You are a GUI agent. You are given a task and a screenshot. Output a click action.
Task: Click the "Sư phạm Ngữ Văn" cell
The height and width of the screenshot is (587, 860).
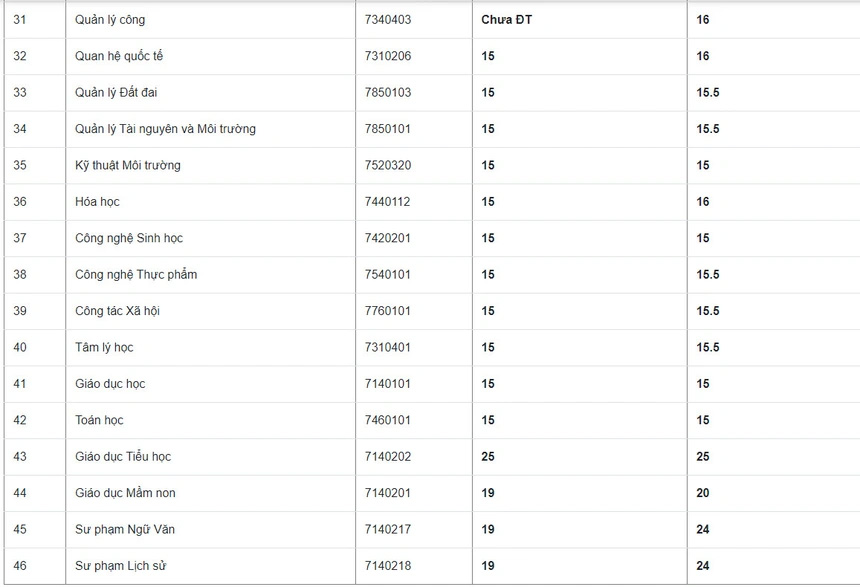click(125, 529)
